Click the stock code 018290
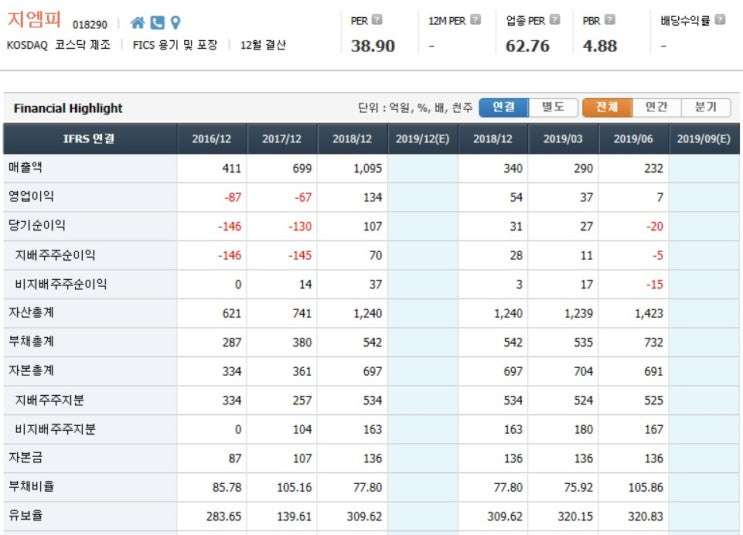Screen dimensions: 743x535 (x=90, y=25)
